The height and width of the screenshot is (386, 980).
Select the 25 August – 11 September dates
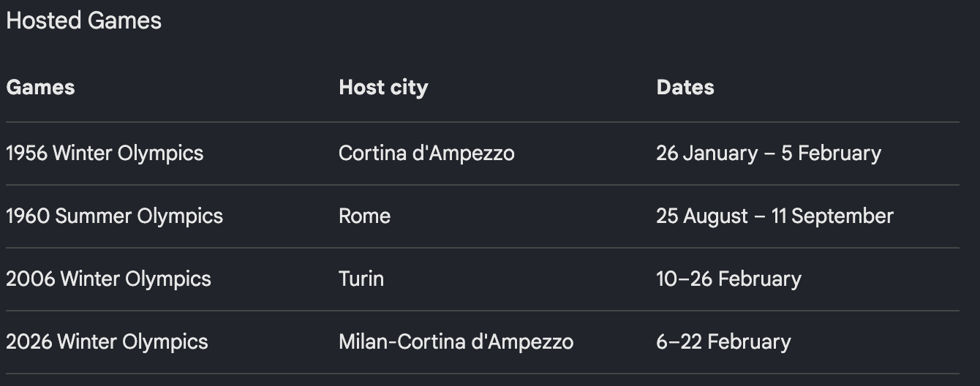click(774, 216)
